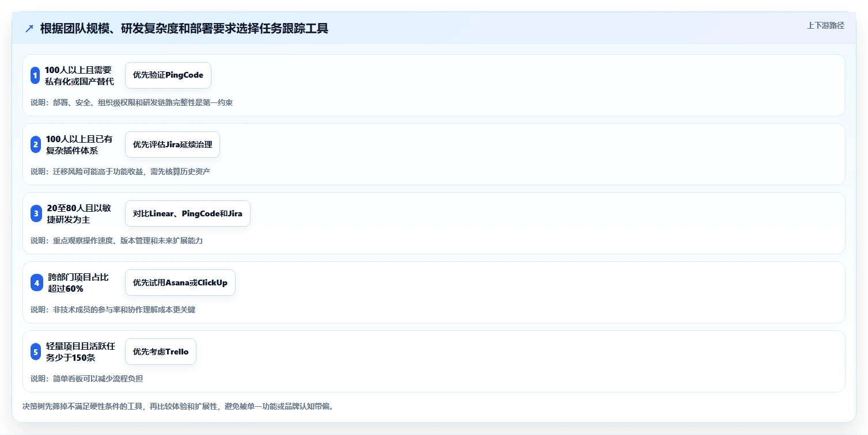Viewport: 868px width, 435px height.
Task: Click the 对比Linear、PingCode和Jira button
Action: 188,213
